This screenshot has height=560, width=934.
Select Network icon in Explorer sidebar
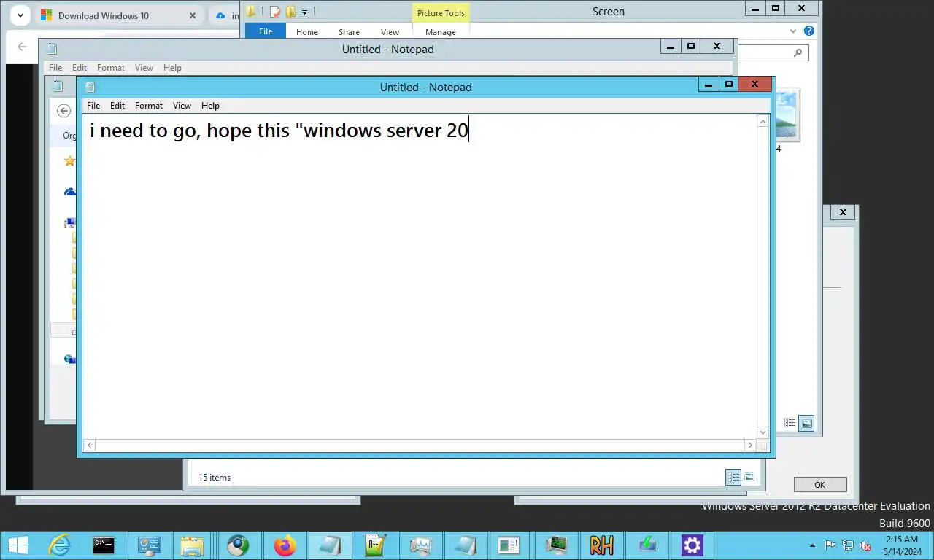(x=70, y=359)
